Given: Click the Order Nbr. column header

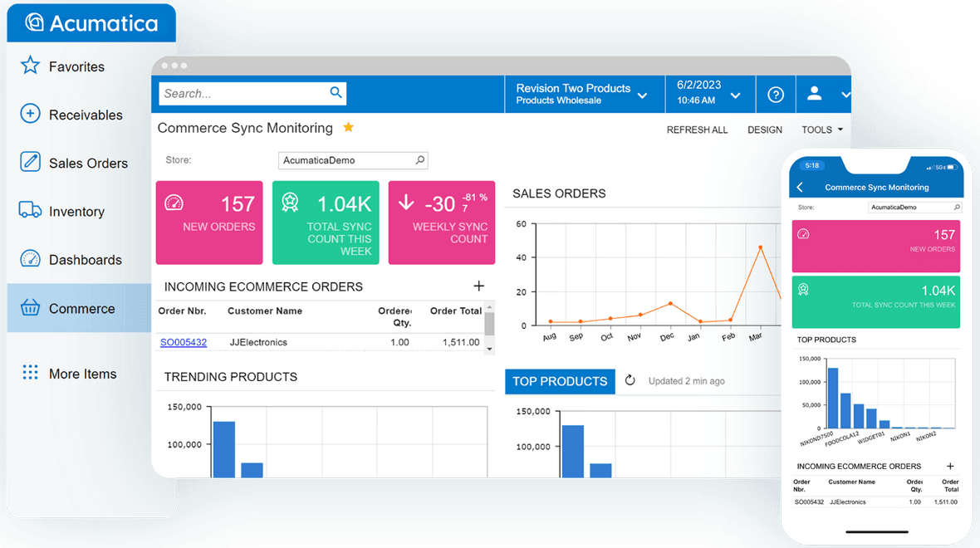Looking at the screenshot, I should [182, 311].
